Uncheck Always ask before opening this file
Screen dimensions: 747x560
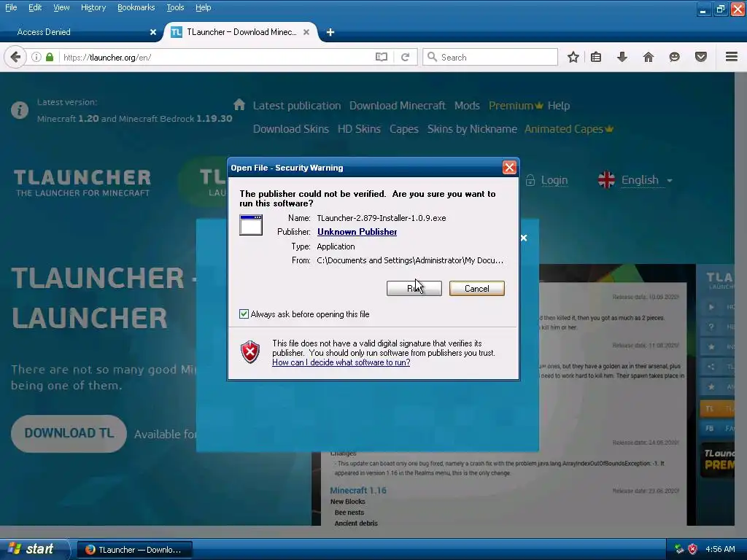244,314
